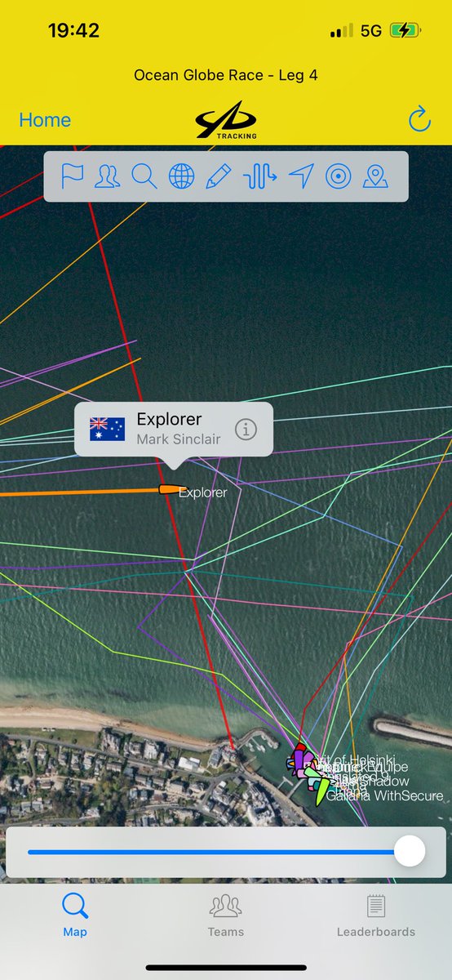Image resolution: width=452 pixels, height=980 pixels.
Task: Tap the 5G network status indicator
Action: click(371, 31)
